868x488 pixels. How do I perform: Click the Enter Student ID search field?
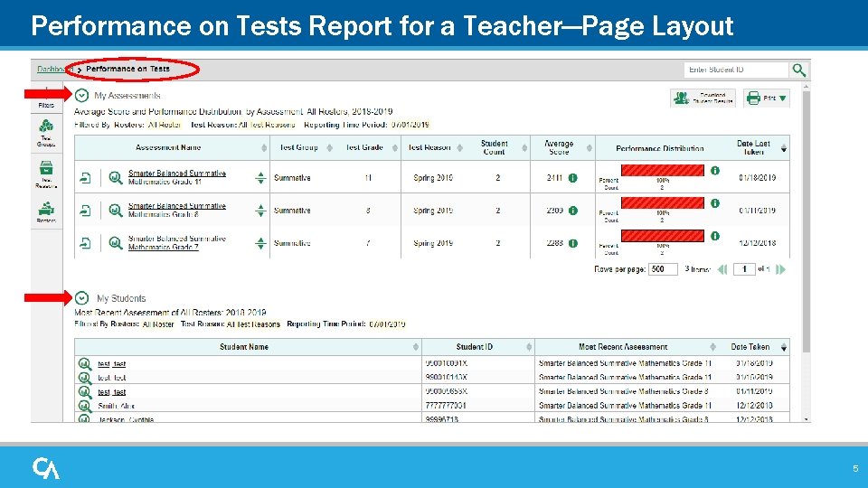pyautogui.click(x=736, y=70)
